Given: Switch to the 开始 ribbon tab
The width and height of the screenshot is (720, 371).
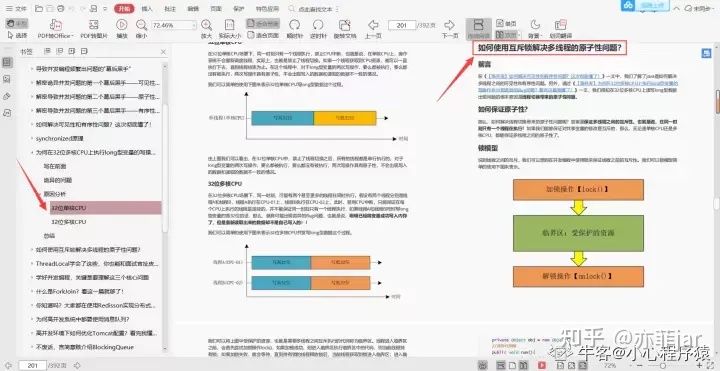Looking at the screenshot, I should [124, 9].
